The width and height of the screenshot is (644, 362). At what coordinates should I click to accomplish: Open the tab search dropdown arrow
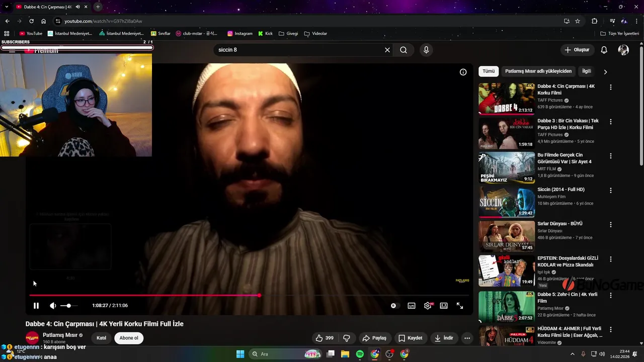coord(6,7)
